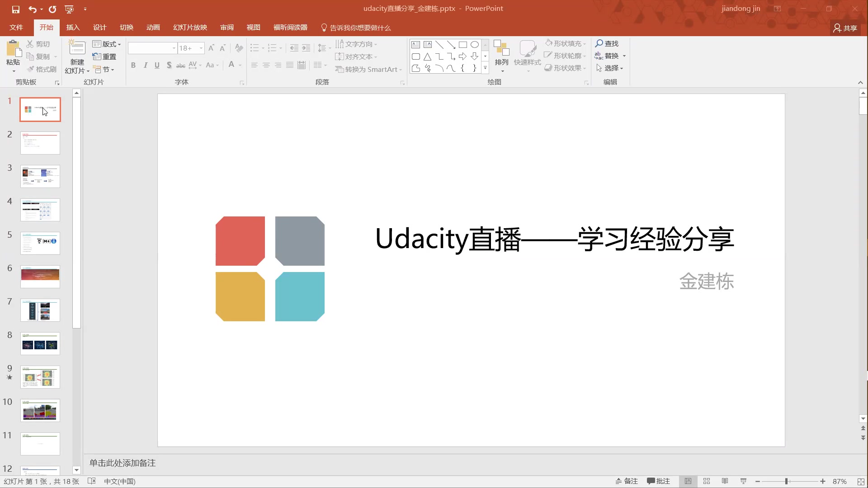Toggle Notes (备注) pane in status bar

pos(627,481)
